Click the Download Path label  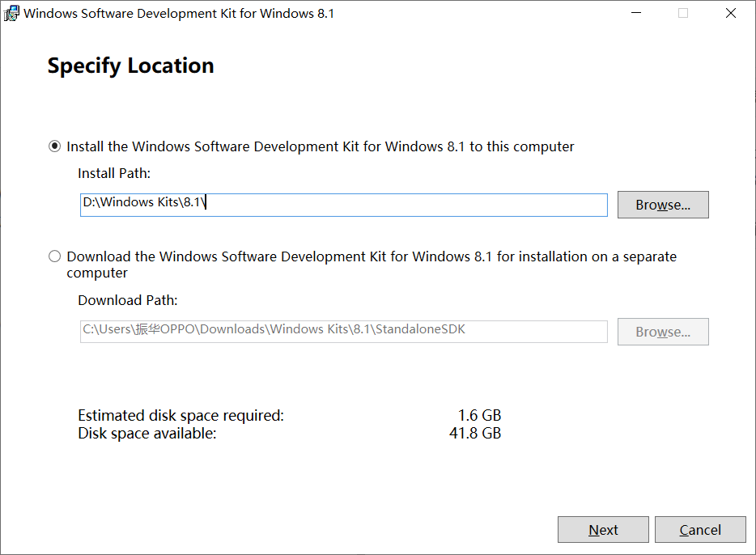(x=128, y=300)
